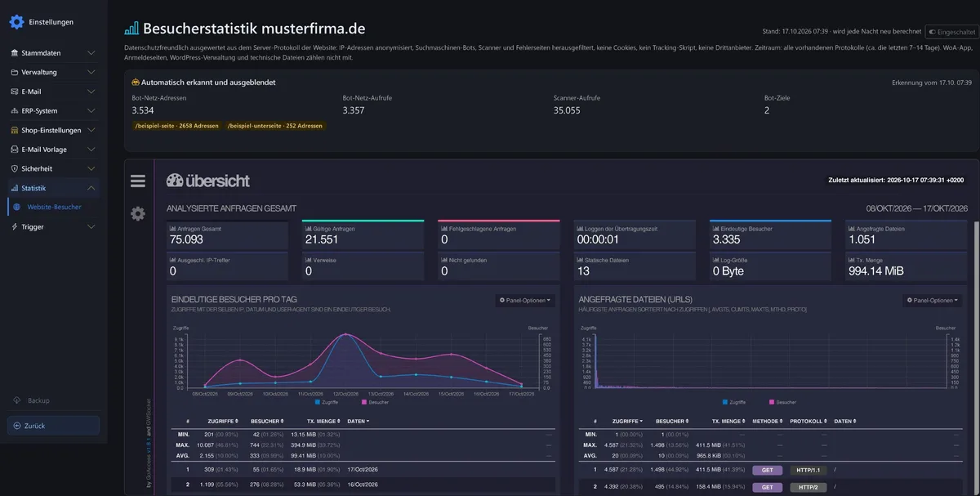Open Panel-Optionen for Eindeutige Besucher pro Tag
Viewport: 980px width, 496px height.
[525, 300]
